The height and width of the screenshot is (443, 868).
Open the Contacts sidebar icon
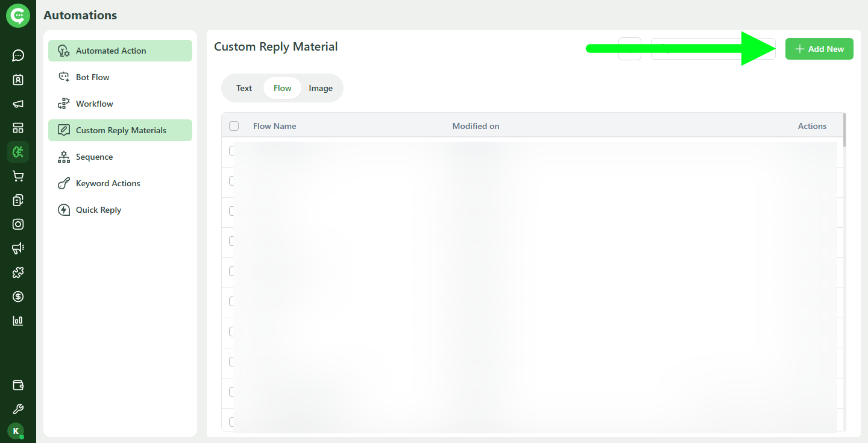click(x=18, y=80)
